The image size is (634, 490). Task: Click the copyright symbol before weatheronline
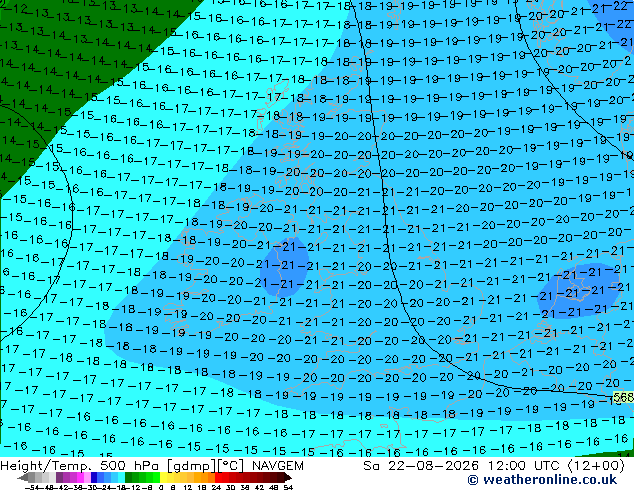pos(472,480)
